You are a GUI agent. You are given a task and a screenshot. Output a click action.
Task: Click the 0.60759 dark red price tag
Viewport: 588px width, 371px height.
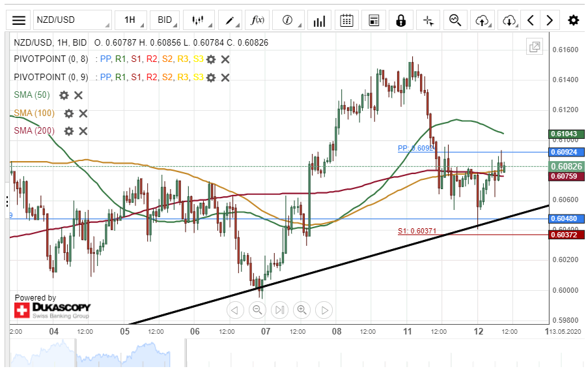coord(567,176)
